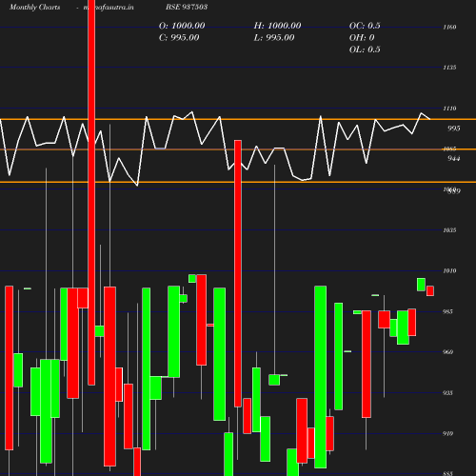
Task: Click the 935 price axis label
Action: click(447, 393)
